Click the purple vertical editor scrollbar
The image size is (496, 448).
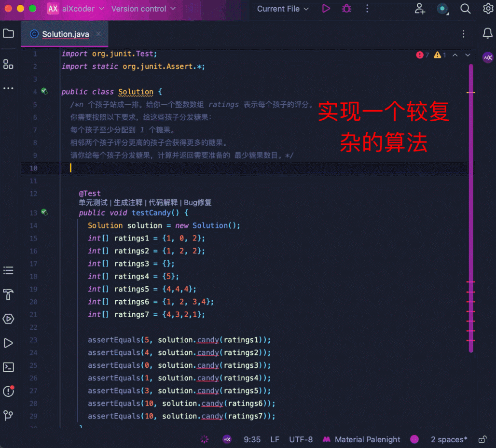point(471,209)
